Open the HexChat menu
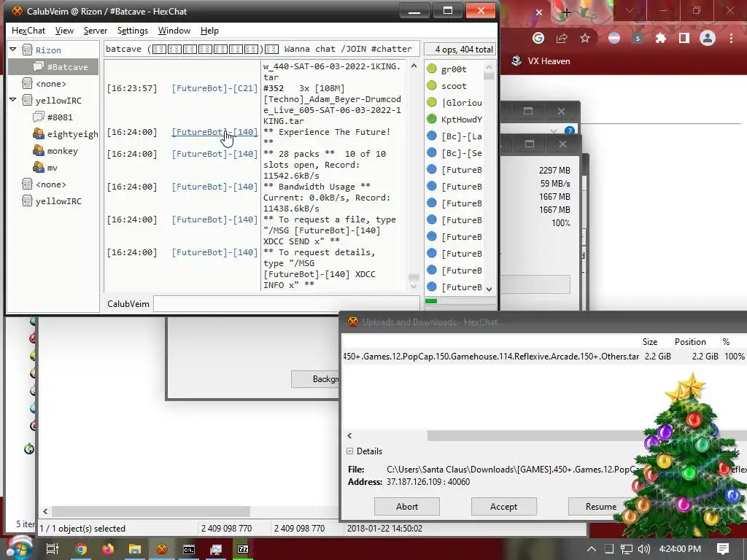747x560 pixels. tap(28, 31)
